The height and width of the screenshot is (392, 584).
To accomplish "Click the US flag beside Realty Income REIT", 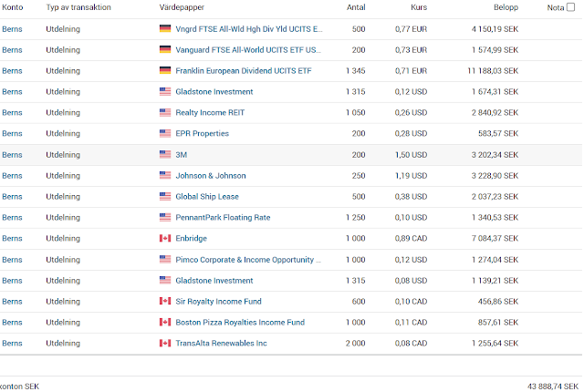I will [165, 112].
